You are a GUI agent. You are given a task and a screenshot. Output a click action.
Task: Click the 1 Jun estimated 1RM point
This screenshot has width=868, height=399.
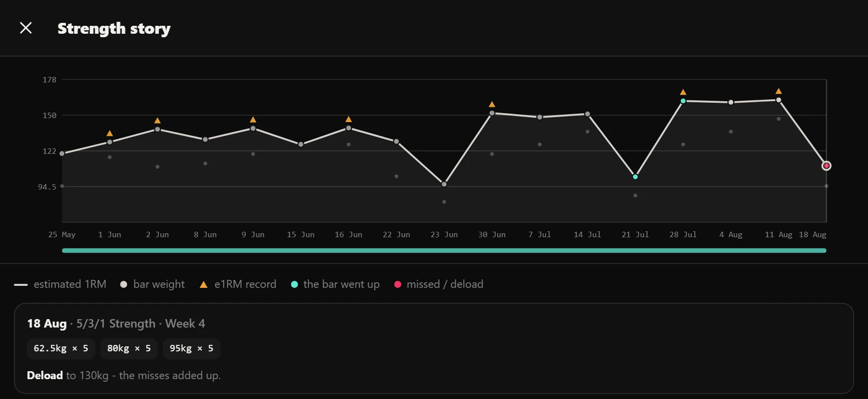[110, 142]
